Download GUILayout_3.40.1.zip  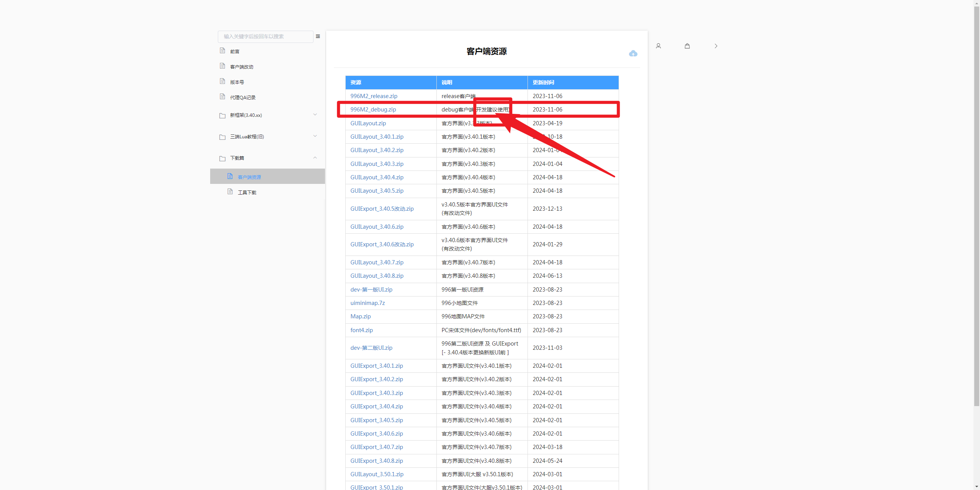point(377,137)
